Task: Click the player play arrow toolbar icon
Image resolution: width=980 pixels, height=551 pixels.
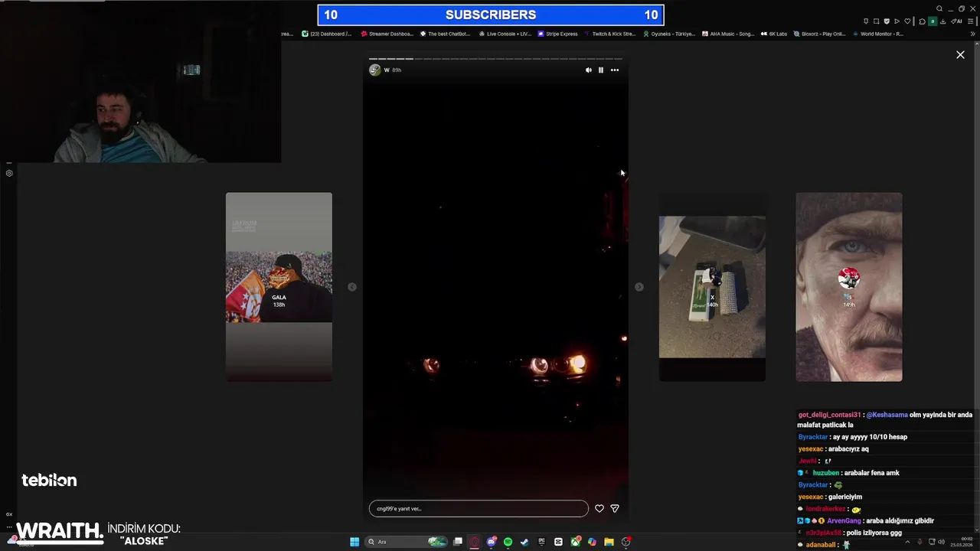Action: [897, 21]
